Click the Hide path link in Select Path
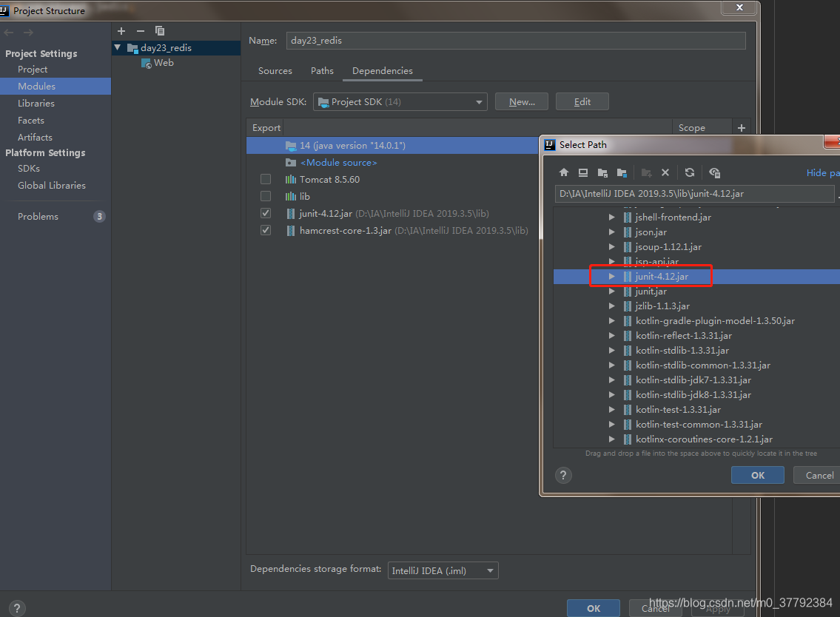 pyautogui.click(x=821, y=172)
